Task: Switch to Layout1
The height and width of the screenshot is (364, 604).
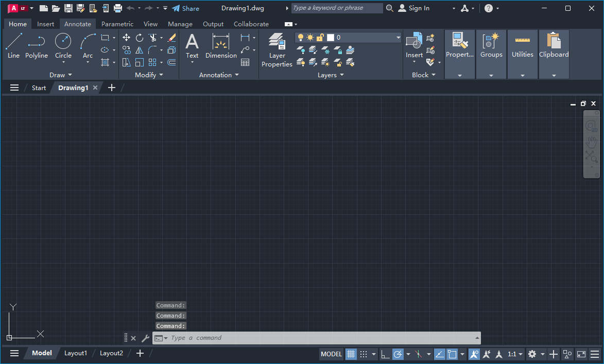Action: point(76,353)
